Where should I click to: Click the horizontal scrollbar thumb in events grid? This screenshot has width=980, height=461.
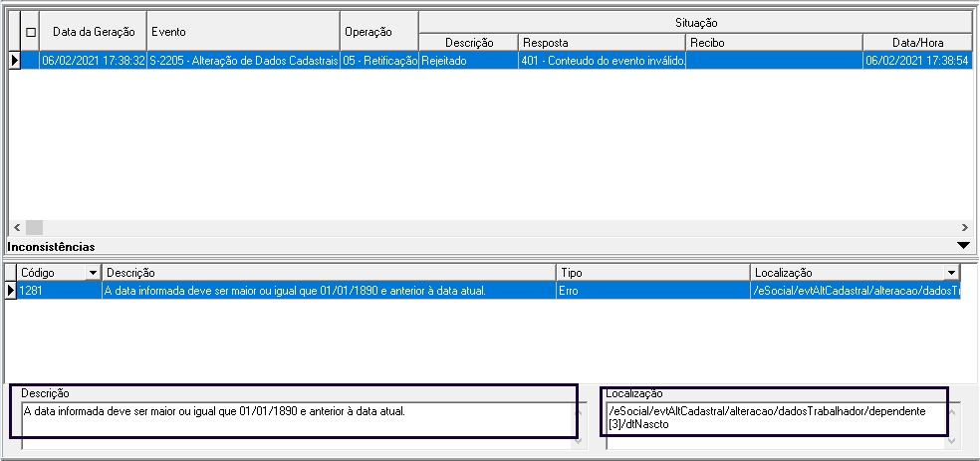tap(34, 228)
